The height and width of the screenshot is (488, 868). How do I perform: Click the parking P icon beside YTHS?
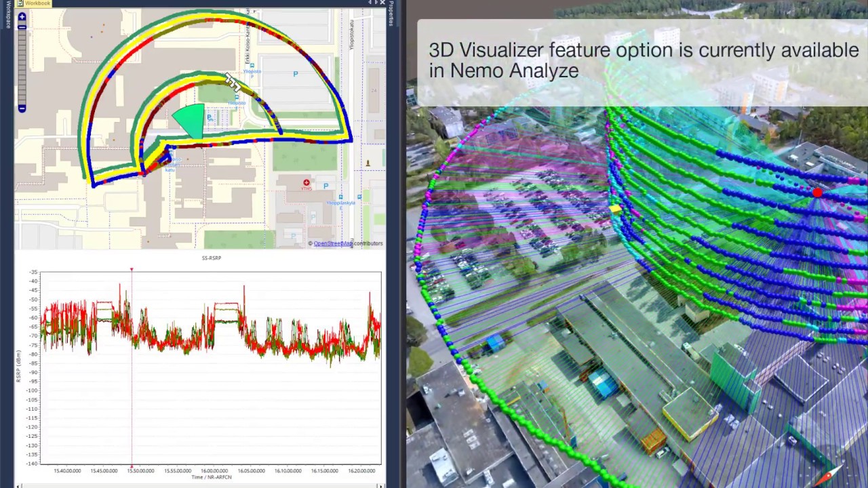326,186
